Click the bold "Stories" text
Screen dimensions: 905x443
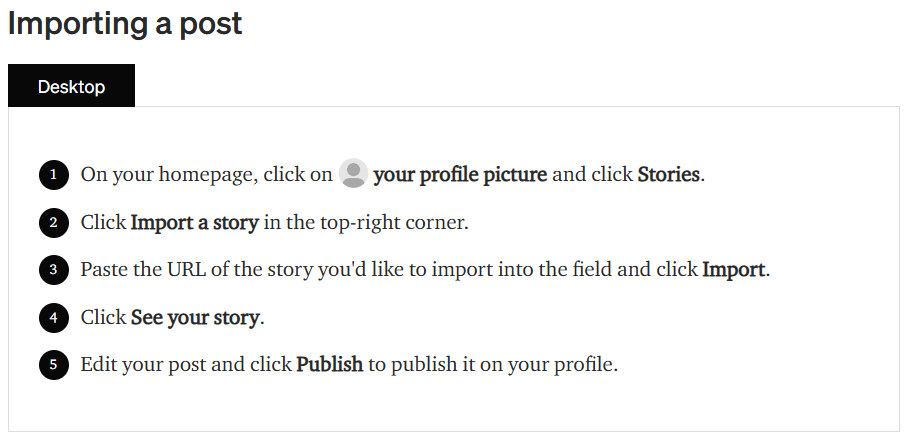pyautogui.click(x=668, y=175)
